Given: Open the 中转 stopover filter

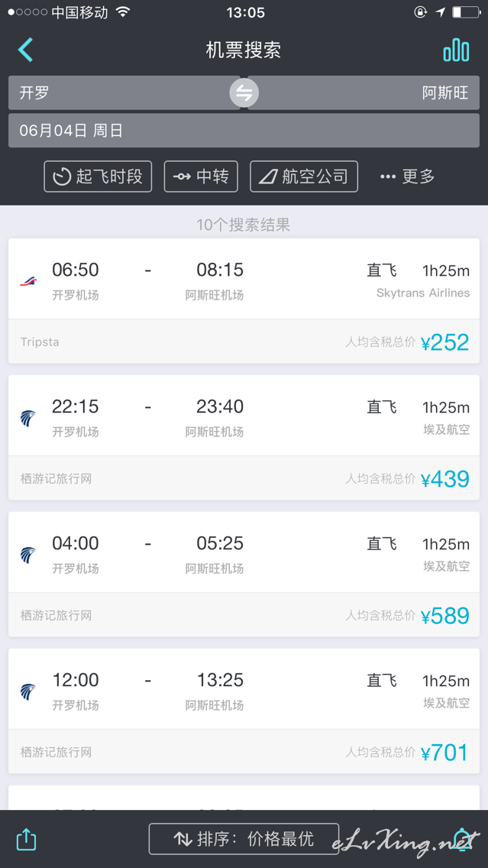Looking at the screenshot, I should (201, 177).
